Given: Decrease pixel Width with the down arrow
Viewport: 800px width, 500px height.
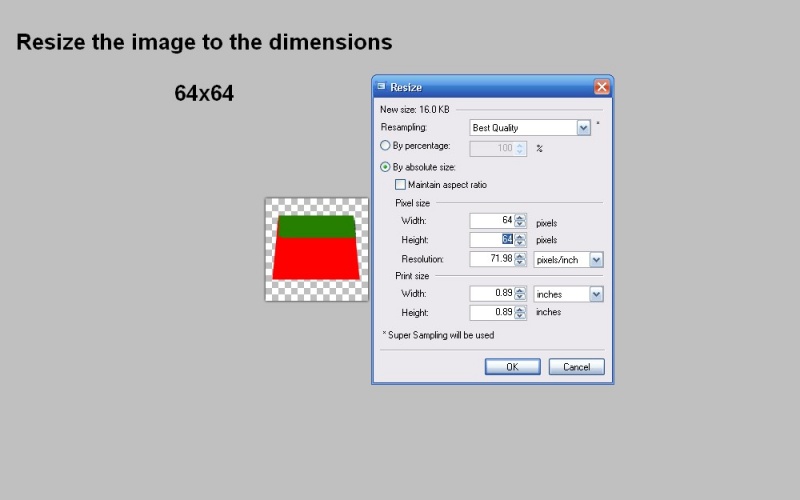Looking at the screenshot, I should coord(520,224).
